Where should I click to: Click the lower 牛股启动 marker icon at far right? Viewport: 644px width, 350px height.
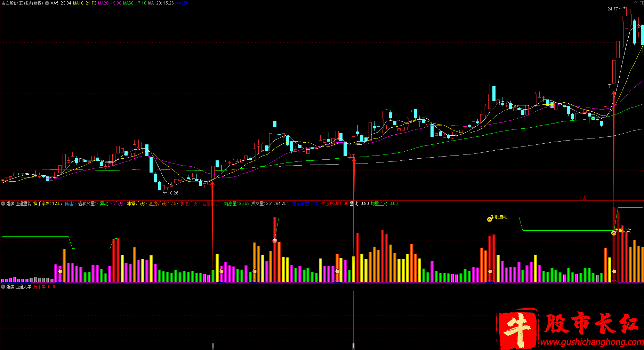click(x=614, y=233)
